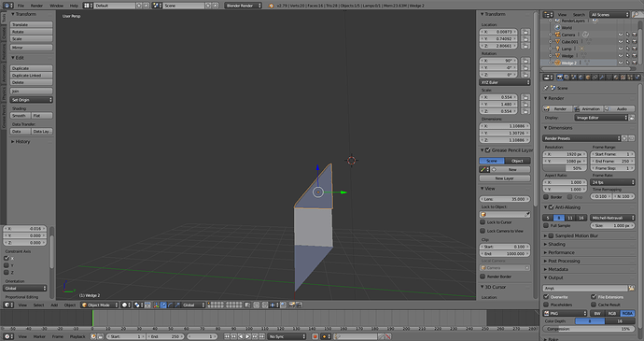Click the OpenGL render image icon
This screenshot has width=644, height=341.
pyautogui.click(x=292, y=305)
